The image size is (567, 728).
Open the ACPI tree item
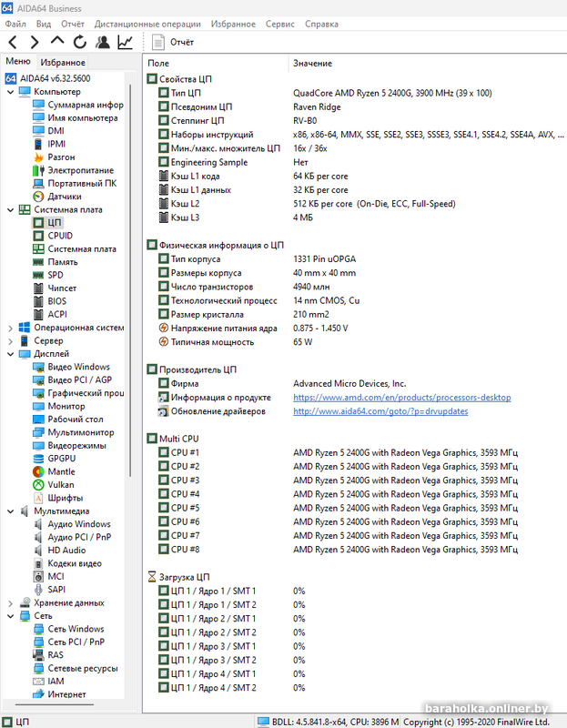[50, 314]
